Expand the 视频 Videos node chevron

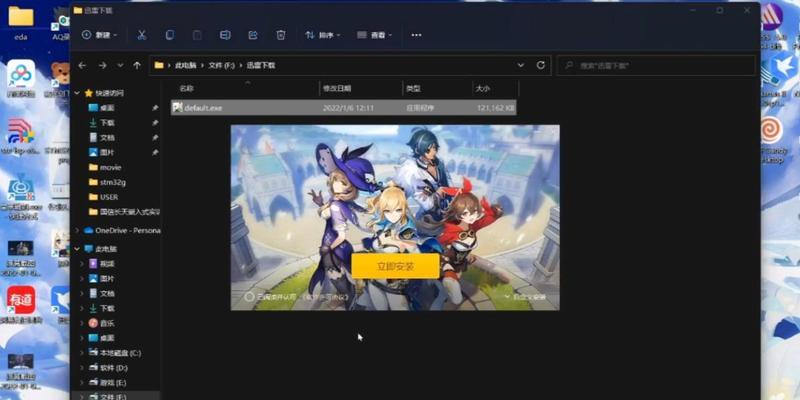83,264
